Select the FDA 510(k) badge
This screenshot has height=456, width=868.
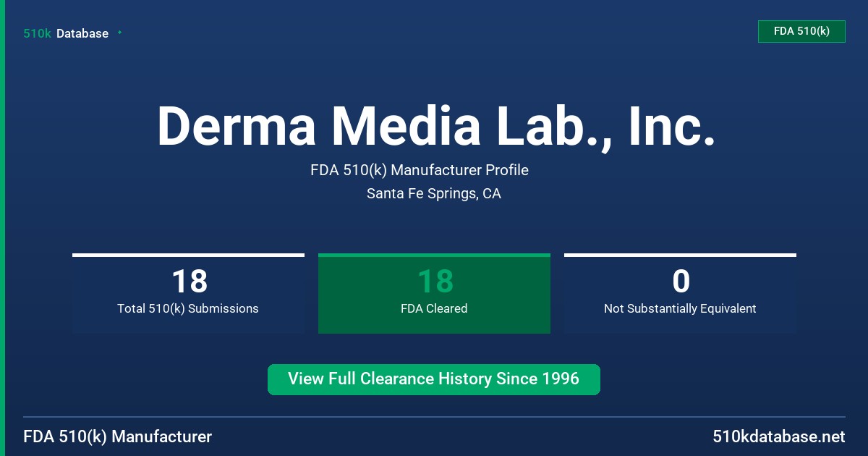coord(801,31)
